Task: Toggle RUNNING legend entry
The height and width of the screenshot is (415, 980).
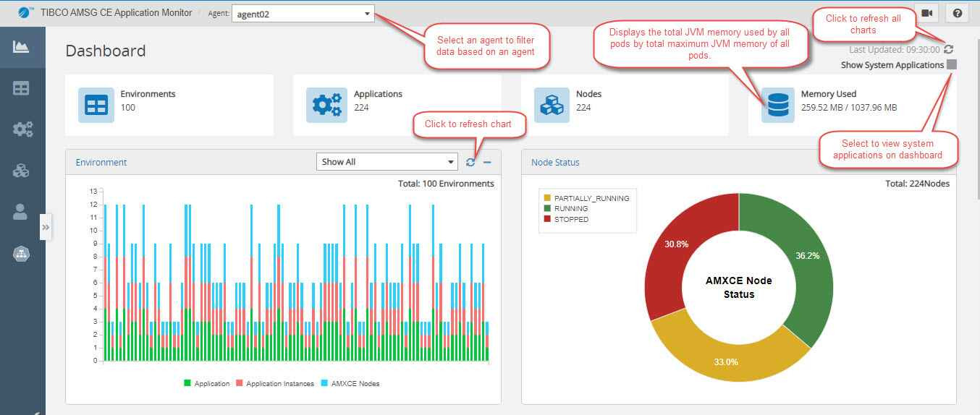Action: (566, 208)
